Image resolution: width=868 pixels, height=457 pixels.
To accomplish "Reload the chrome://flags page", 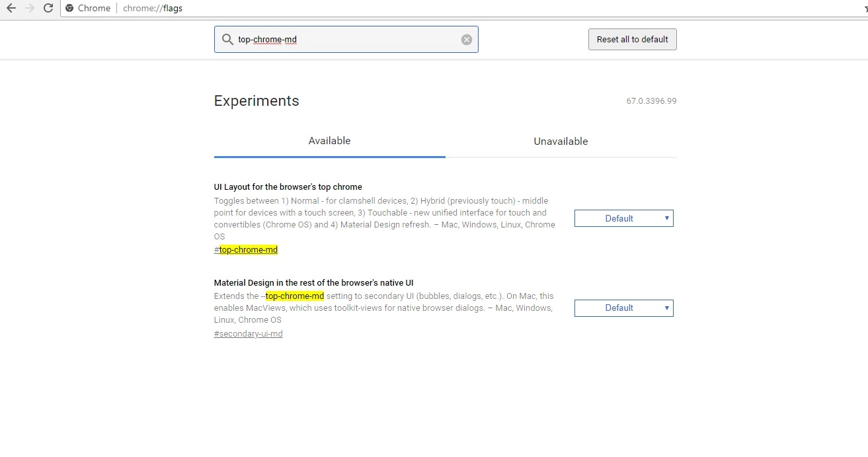I will pos(48,9).
